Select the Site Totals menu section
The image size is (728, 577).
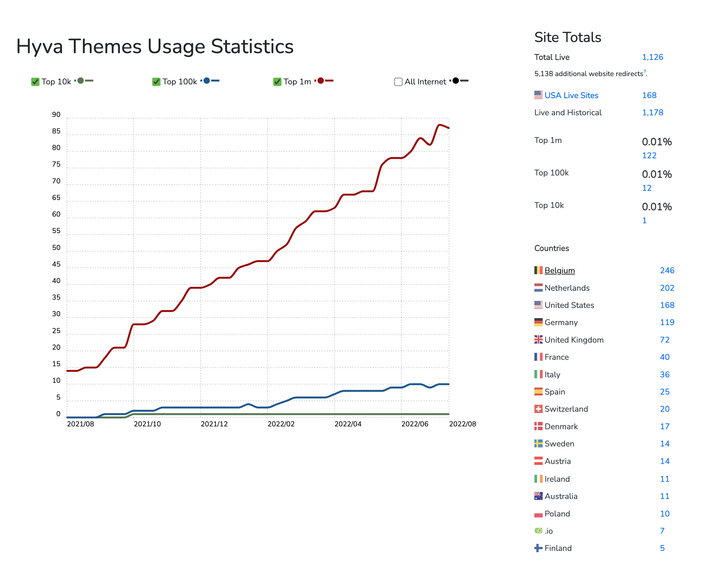[567, 39]
